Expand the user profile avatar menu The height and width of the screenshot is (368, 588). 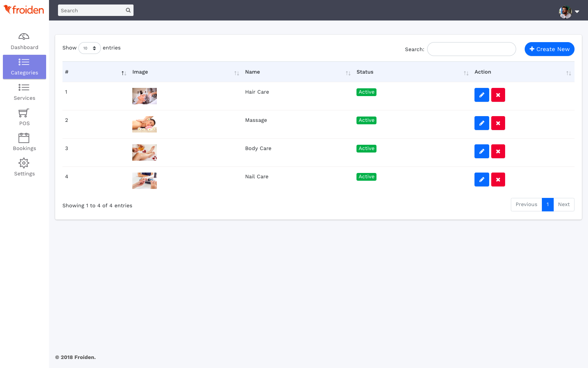point(569,11)
